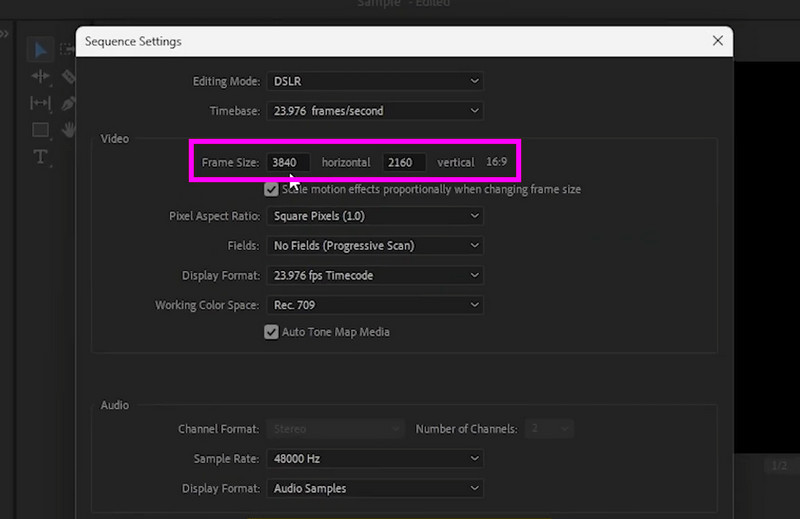This screenshot has width=800, height=519.
Task: Toggle Scale motion effects proportionally checkbox
Action: tap(271, 189)
